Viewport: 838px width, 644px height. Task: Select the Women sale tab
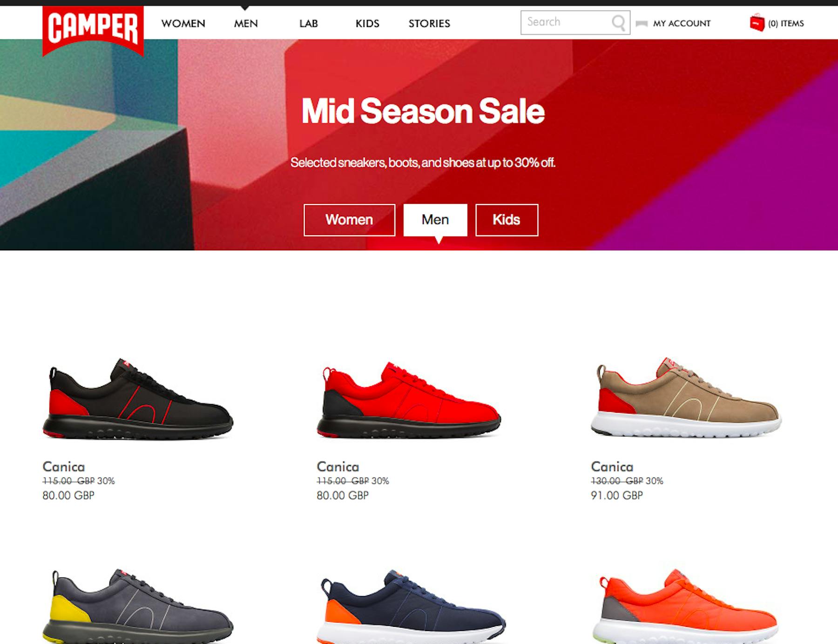[349, 220]
